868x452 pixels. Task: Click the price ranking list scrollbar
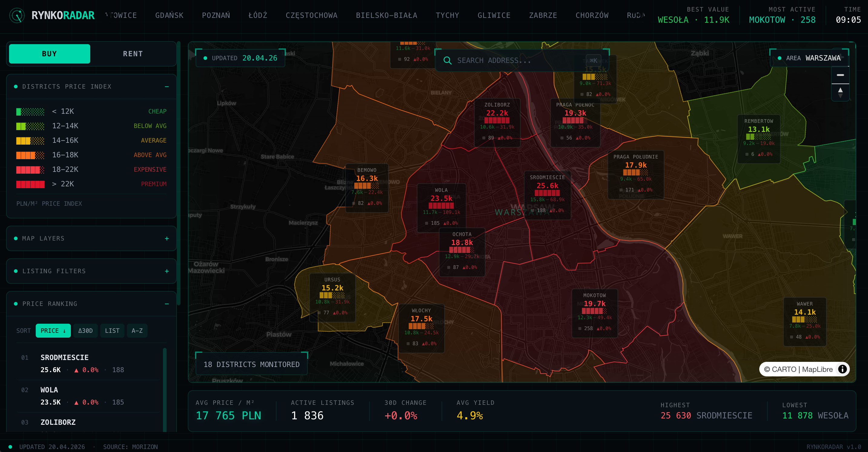[165, 390]
